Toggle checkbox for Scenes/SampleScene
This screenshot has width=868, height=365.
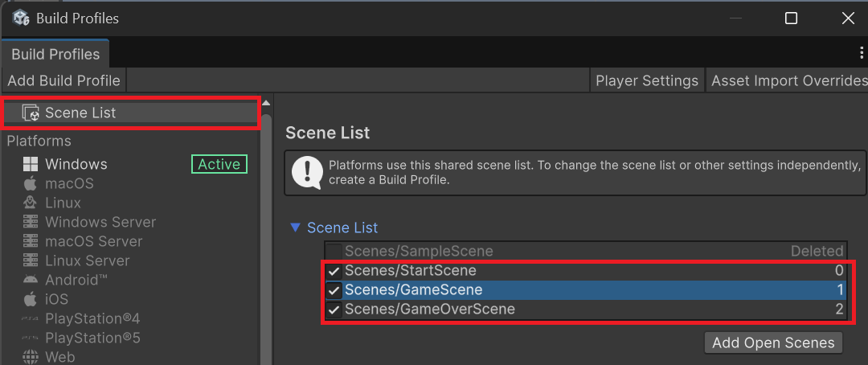(334, 252)
